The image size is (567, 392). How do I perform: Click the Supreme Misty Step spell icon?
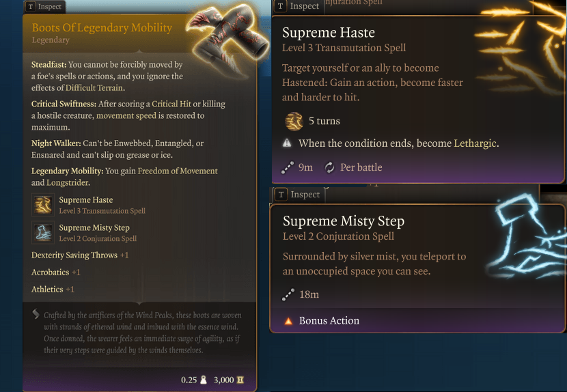coord(43,233)
